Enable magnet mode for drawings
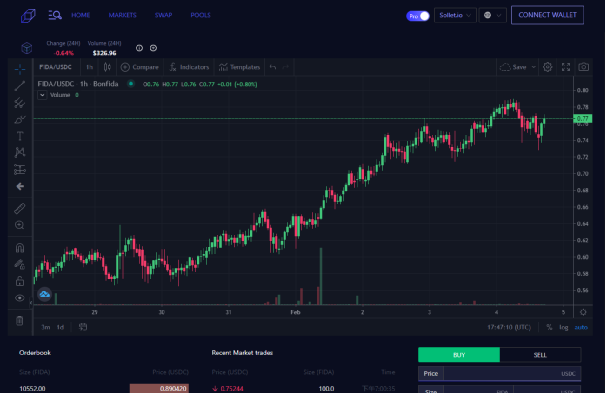 (20, 248)
